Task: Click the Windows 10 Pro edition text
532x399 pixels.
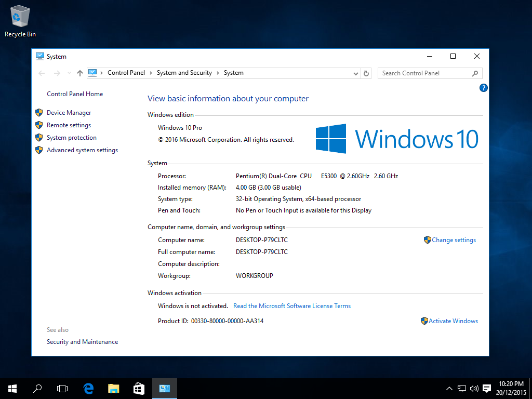Action: (180, 128)
